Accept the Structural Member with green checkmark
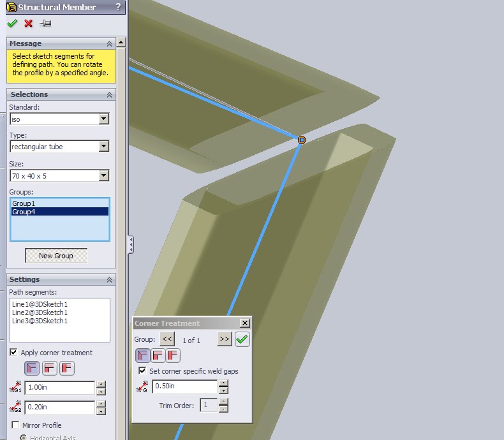504x440 pixels. 12,23
